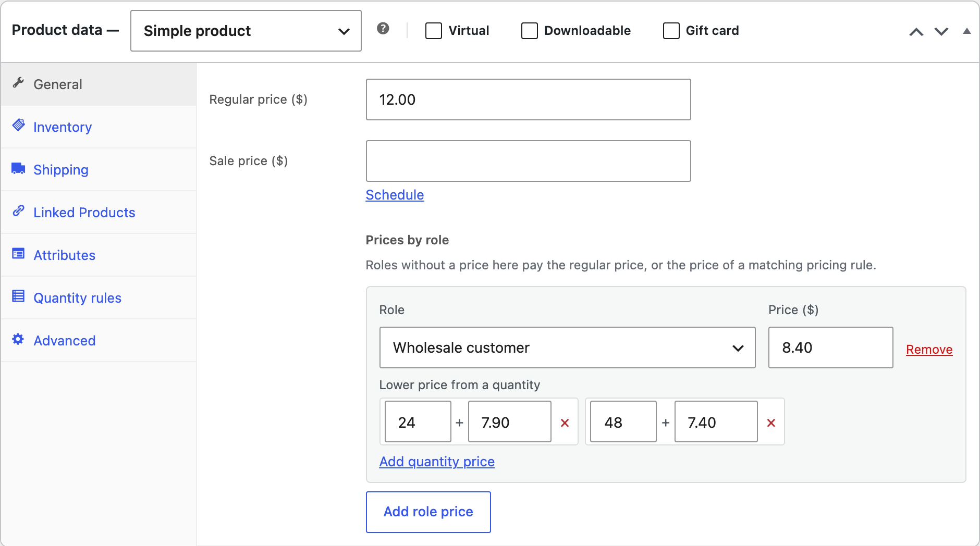Viewport: 980px width, 546px height.
Task: Remove the Wholesale customer role price
Action: [929, 350]
